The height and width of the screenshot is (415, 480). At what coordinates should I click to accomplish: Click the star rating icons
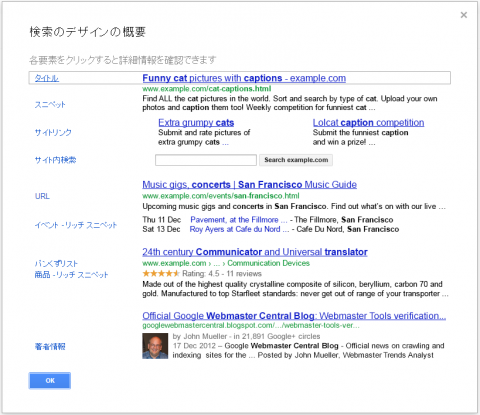pyautogui.click(x=161, y=274)
